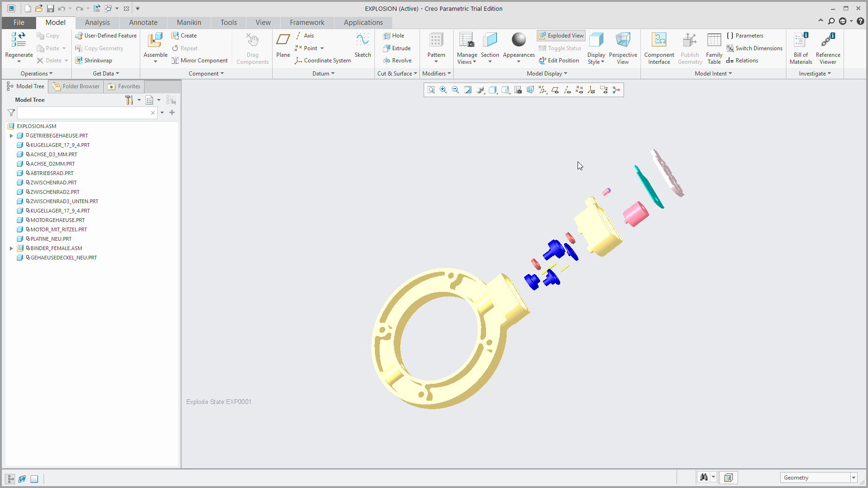The height and width of the screenshot is (488, 868).
Task: Open the File menu
Action: click(19, 23)
